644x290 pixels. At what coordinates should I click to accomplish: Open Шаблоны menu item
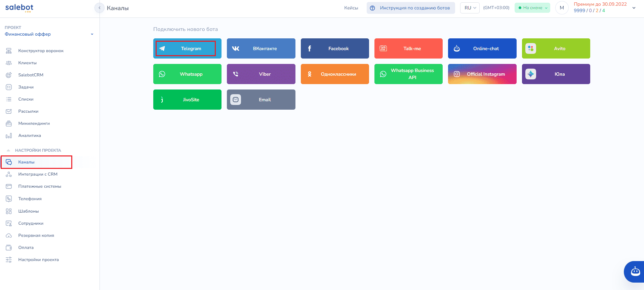click(29, 211)
